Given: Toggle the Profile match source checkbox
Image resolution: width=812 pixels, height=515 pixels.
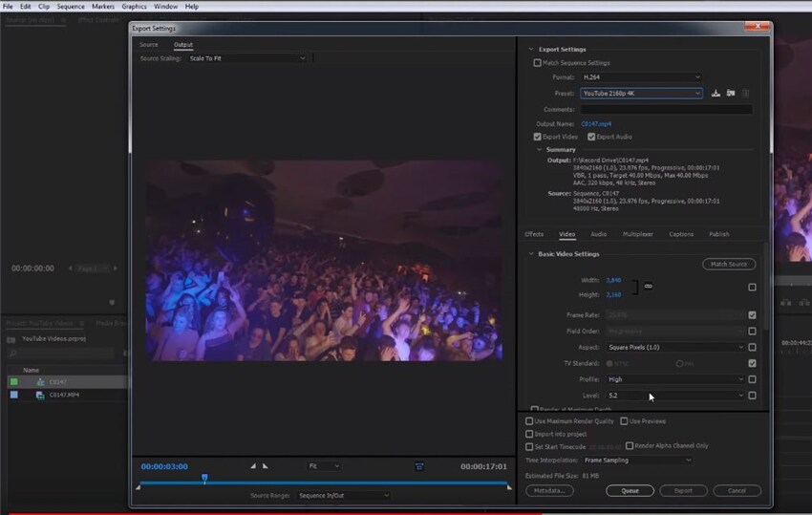Looking at the screenshot, I should pos(752,379).
